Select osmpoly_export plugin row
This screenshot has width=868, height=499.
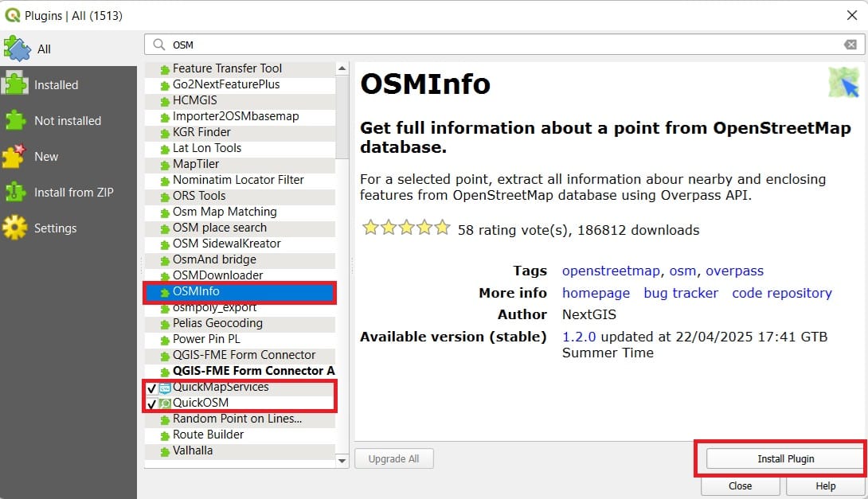tap(240, 307)
